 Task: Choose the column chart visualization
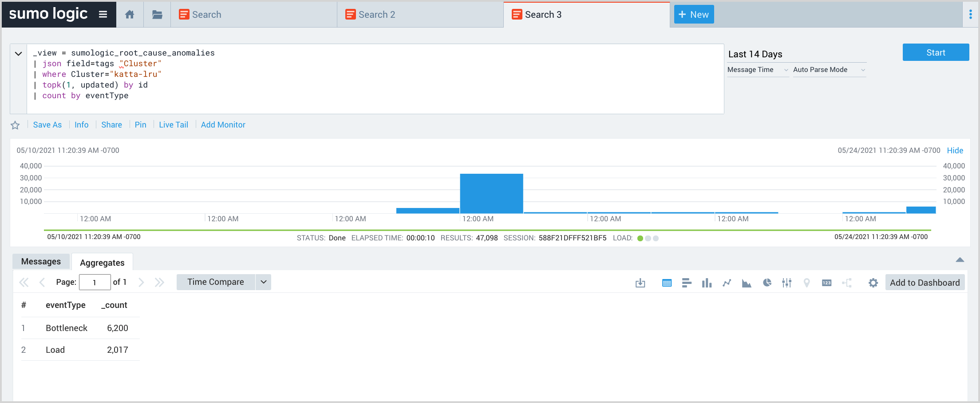click(x=707, y=283)
